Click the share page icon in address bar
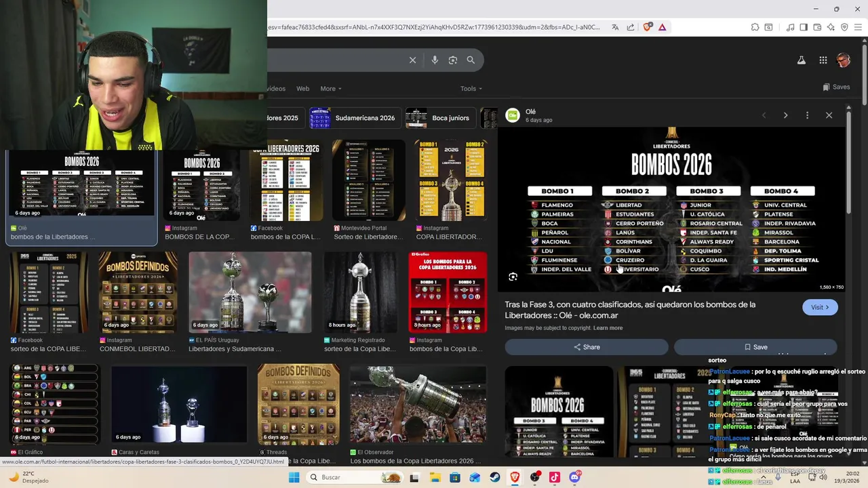 [x=631, y=27]
